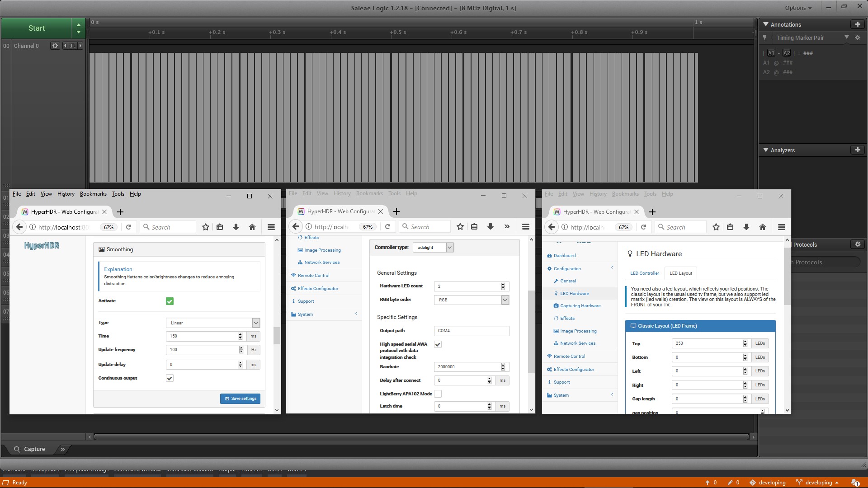The image size is (868, 488).
Task: Open Protocols panel gear settings
Action: point(857,244)
